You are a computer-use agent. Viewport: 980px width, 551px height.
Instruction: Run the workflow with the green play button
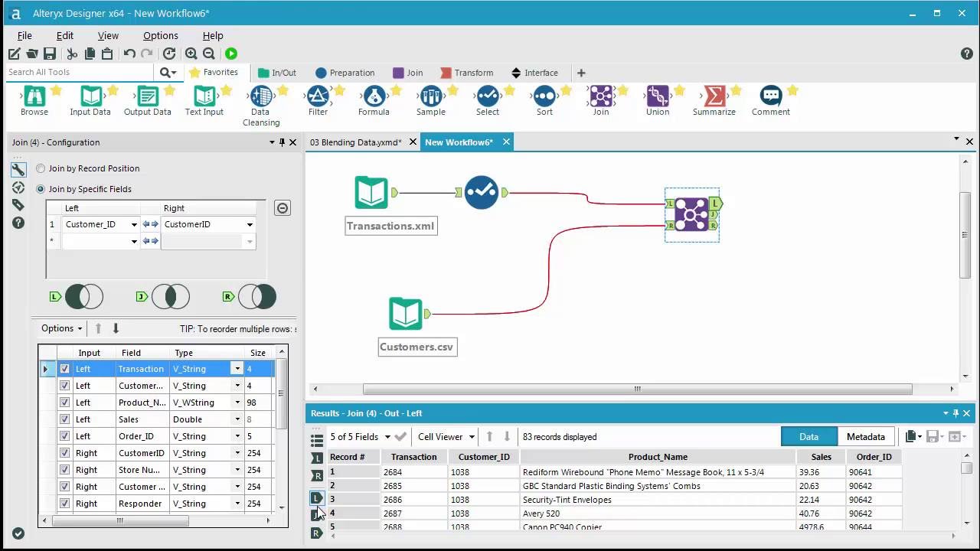tap(231, 54)
